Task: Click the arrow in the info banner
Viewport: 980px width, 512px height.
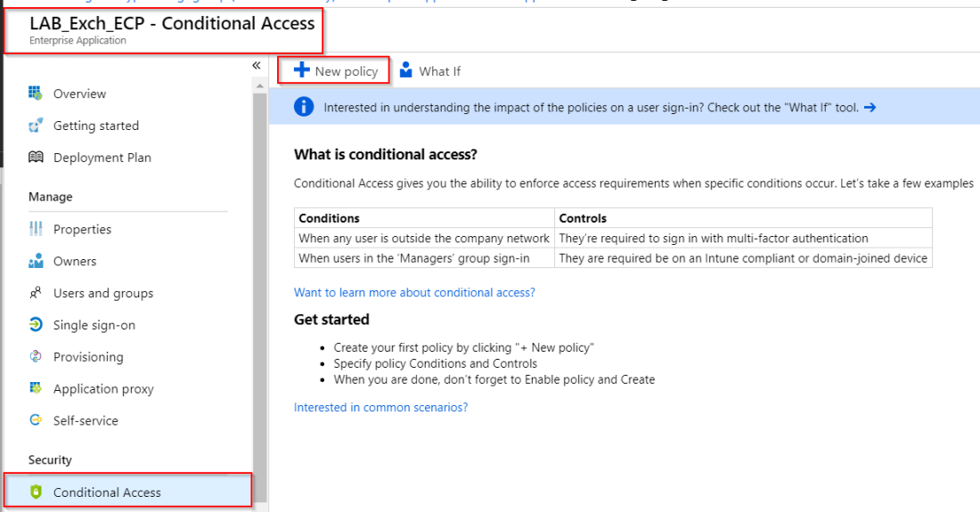Action: [x=870, y=108]
